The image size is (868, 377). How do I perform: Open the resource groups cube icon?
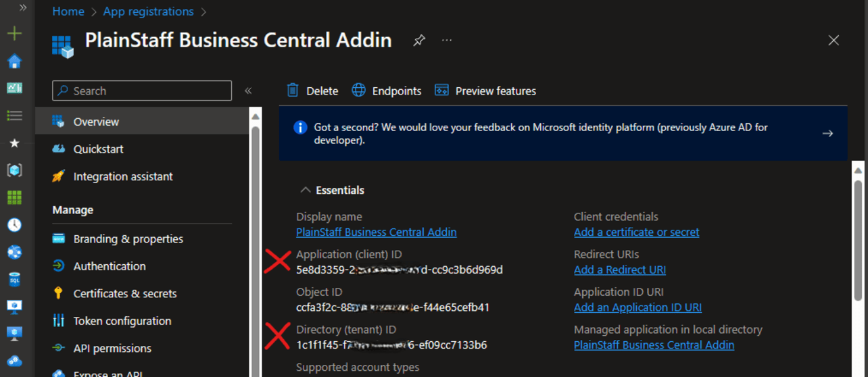coord(14,170)
